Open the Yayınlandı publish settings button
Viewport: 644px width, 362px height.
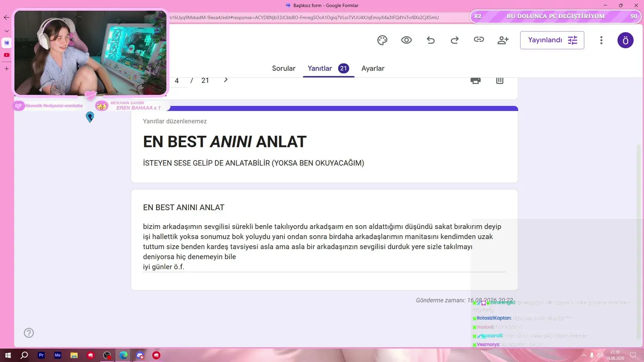[552, 40]
